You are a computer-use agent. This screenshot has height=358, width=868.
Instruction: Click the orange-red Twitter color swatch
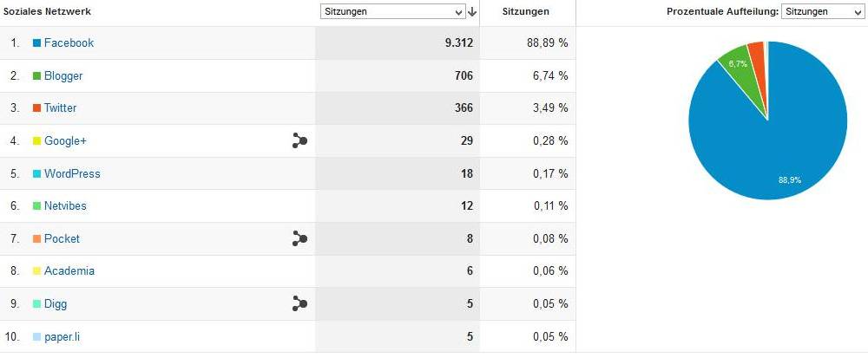37,108
